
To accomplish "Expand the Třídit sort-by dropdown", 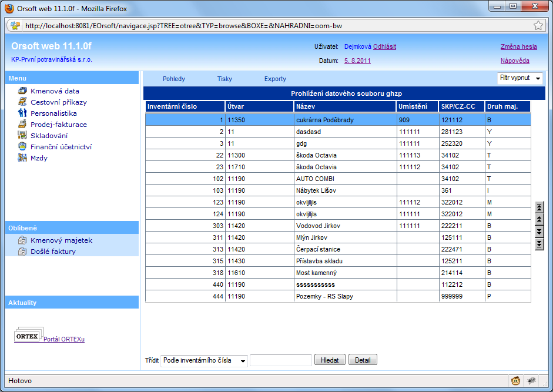I will click(x=204, y=360).
